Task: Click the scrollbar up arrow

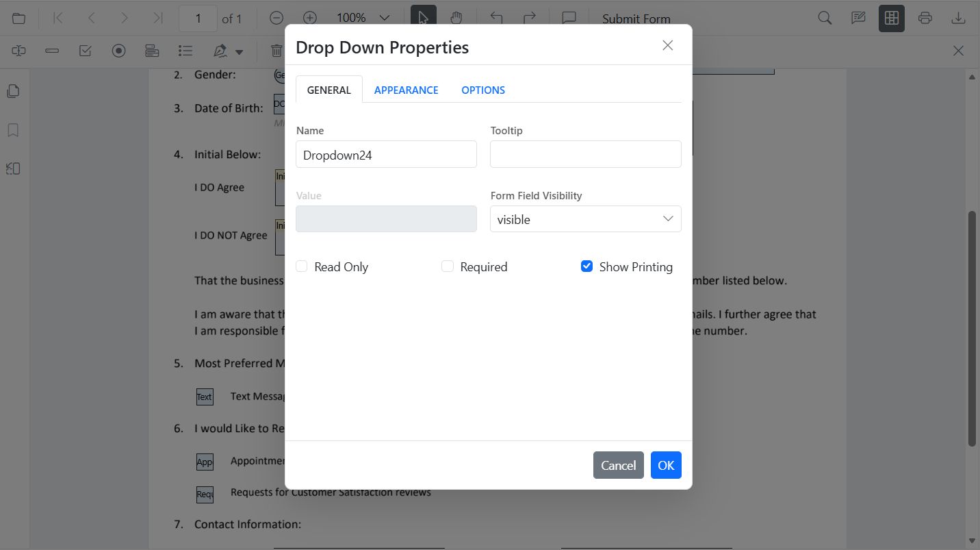Action: [972, 77]
